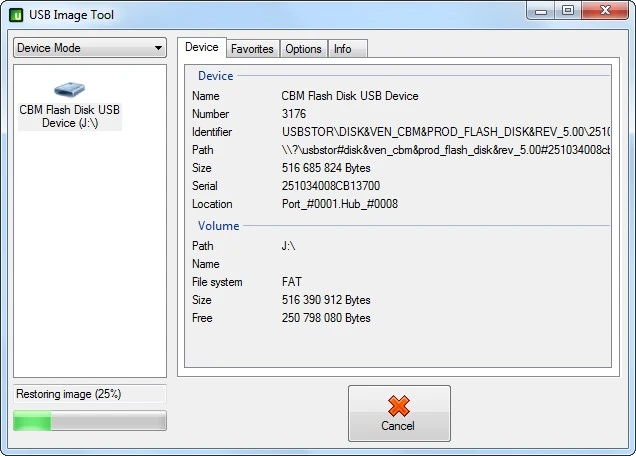The image size is (636, 456).
Task: Click the red X icon on Cancel
Action: [x=399, y=406]
